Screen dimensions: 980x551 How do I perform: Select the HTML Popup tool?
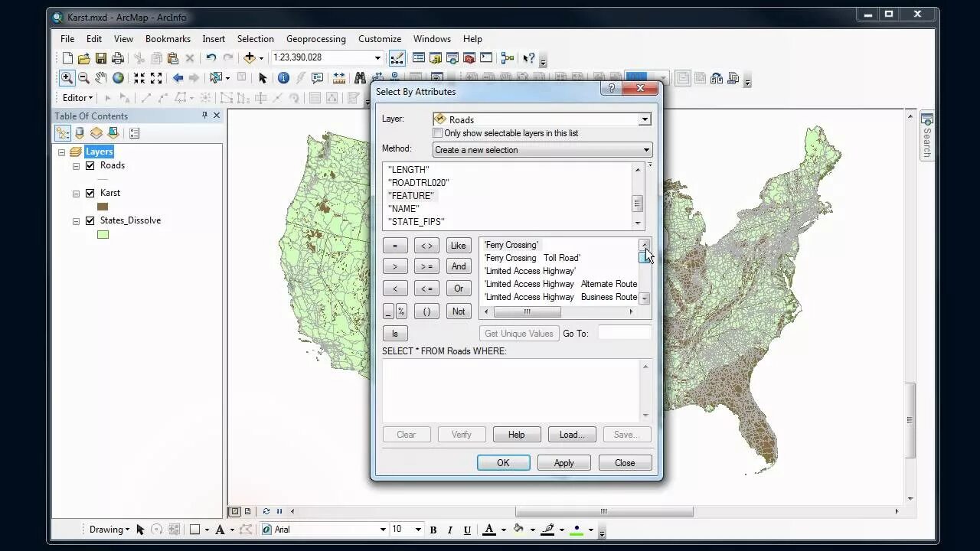[317, 78]
